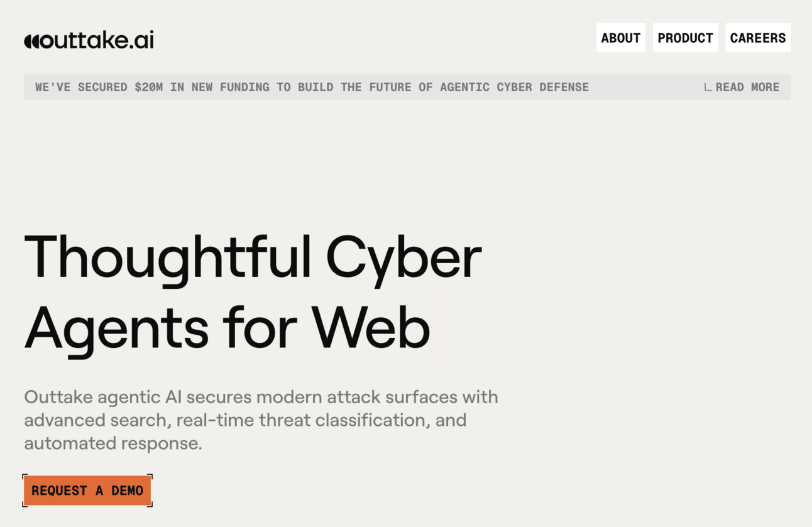Click the right bracket decoration on the demo button
The height and width of the screenshot is (527, 812).
151,491
